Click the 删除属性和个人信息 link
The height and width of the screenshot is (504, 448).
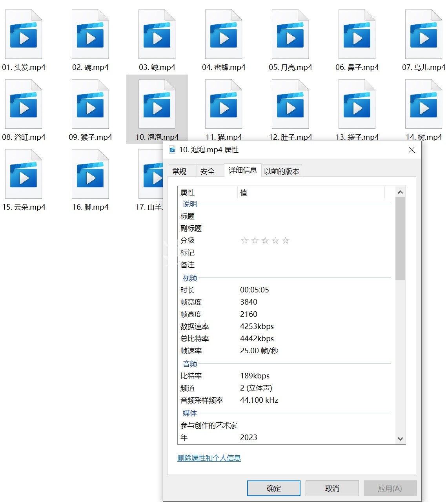point(209,458)
